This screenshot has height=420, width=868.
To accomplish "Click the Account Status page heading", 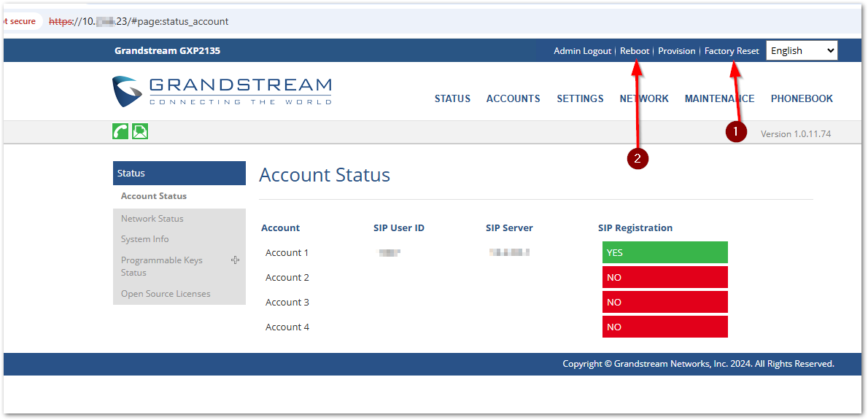I will coord(325,175).
